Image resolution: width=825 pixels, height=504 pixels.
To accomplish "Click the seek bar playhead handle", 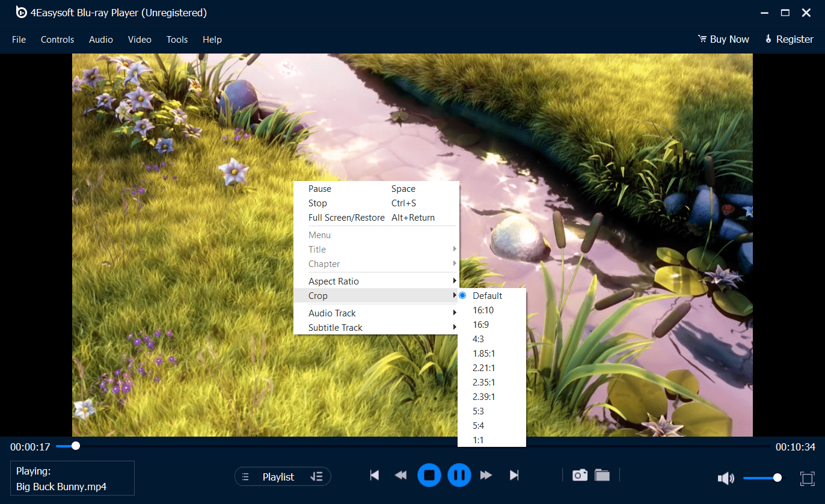I will tap(75, 446).
